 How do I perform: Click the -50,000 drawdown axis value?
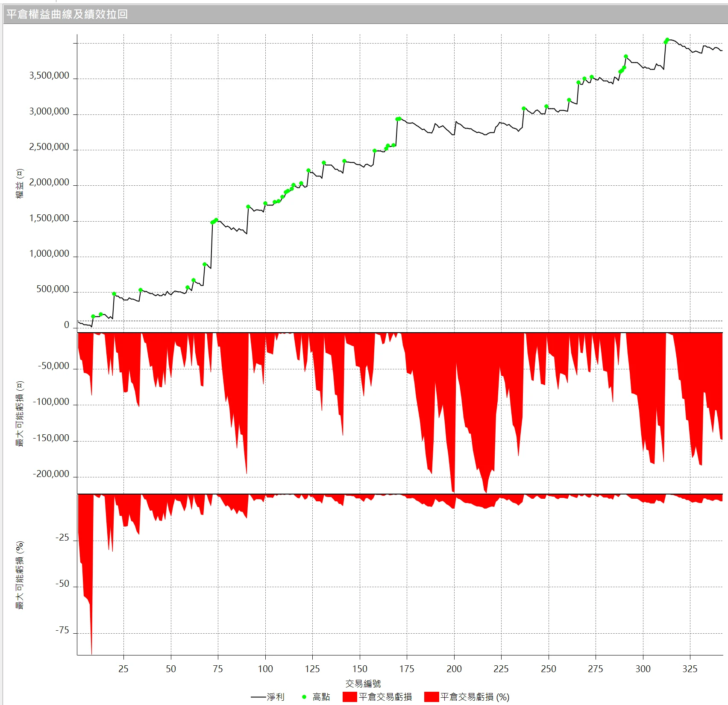53,366
